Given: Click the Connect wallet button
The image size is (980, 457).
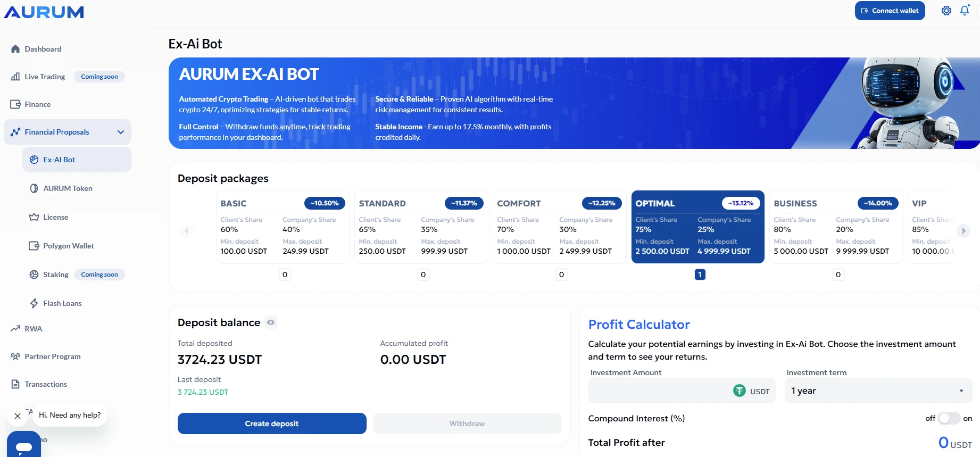Looking at the screenshot, I should tap(890, 11).
